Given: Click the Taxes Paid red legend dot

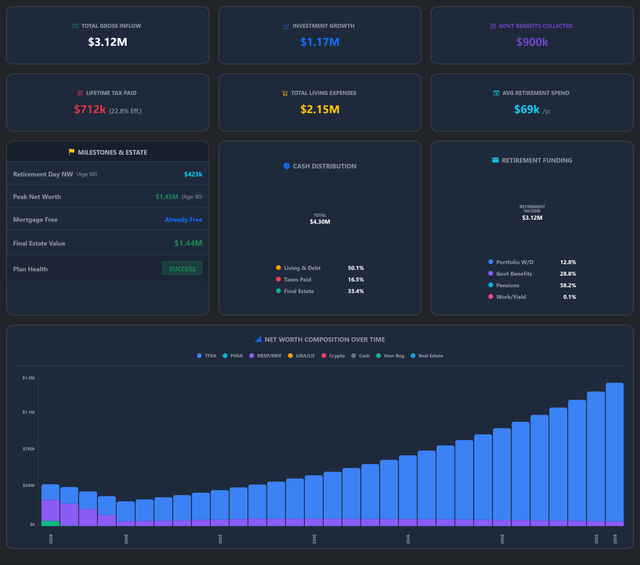Looking at the screenshot, I should pos(278,279).
